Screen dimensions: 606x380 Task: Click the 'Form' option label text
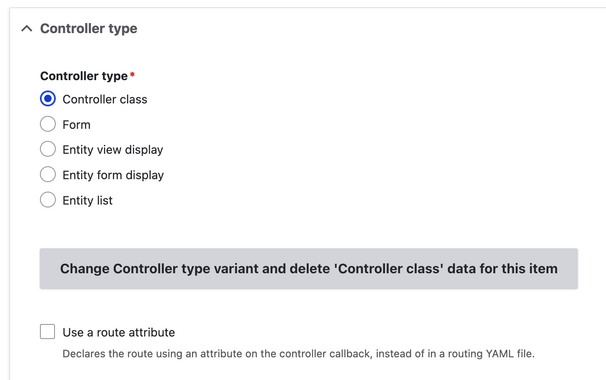point(77,125)
